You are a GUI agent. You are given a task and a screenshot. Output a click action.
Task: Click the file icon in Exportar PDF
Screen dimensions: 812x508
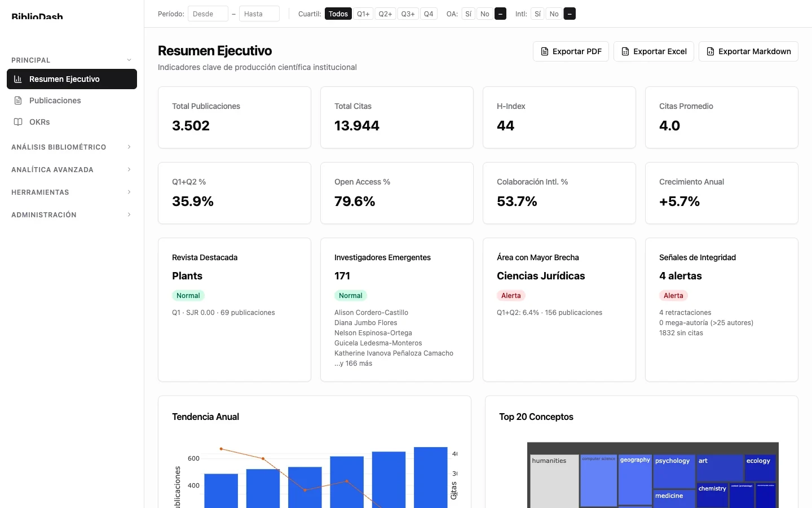(545, 51)
